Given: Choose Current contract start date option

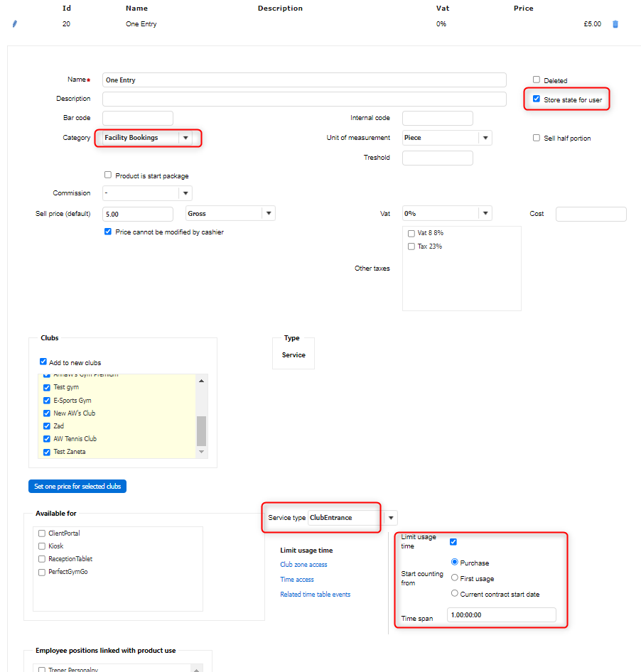Looking at the screenshot, I should coord(455,594).
